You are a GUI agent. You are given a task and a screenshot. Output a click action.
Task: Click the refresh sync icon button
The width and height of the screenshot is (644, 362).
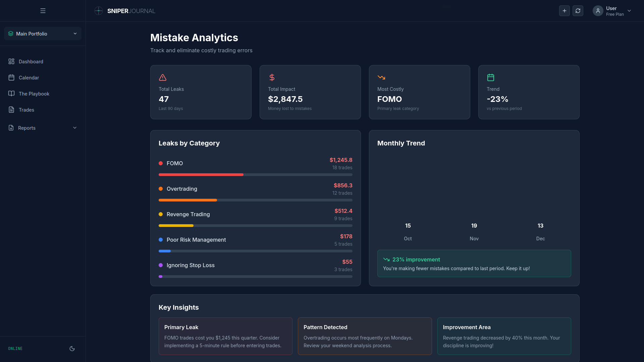point(578,11)
